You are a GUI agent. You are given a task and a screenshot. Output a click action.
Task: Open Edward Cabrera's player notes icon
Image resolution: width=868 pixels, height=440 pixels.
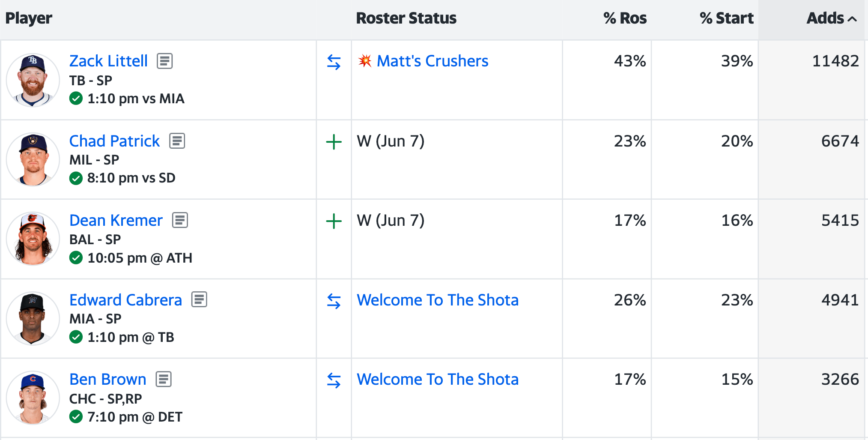click(x=199, y=299)
